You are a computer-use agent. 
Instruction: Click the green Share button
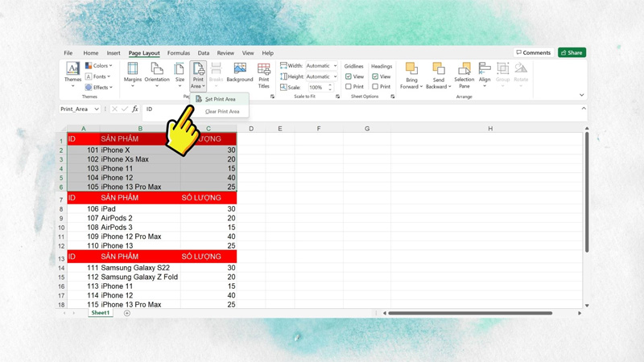click(572, 52)
